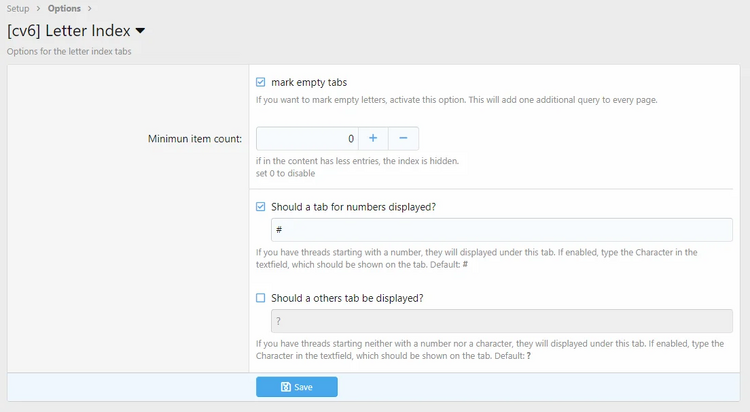The width and height of the screenshot is (750, 412).
Task: Click 'Should a tab for numbers displayed?' label
Action: (353, 207)
